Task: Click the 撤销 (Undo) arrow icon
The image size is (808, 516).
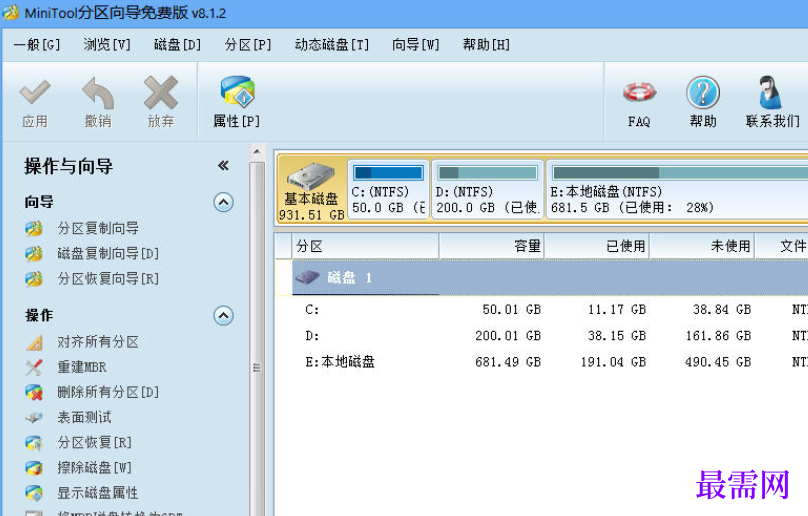Action: [98, 93]
